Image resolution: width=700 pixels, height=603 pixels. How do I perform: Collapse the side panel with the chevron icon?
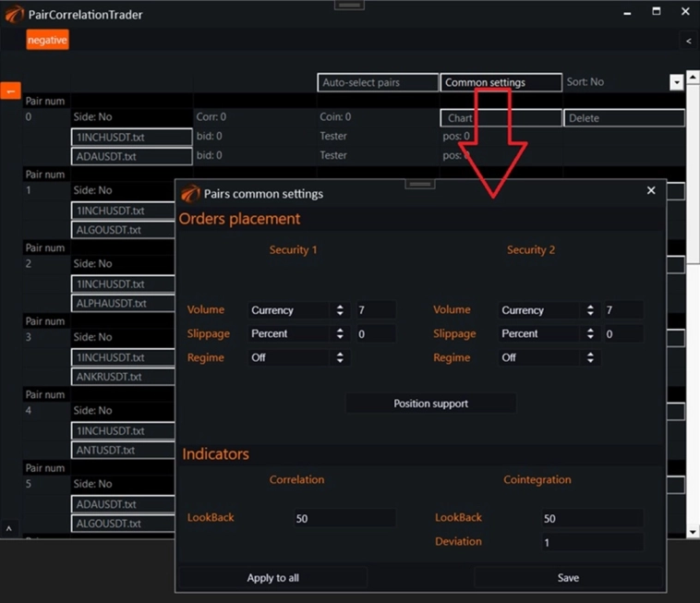coord(688,41)
